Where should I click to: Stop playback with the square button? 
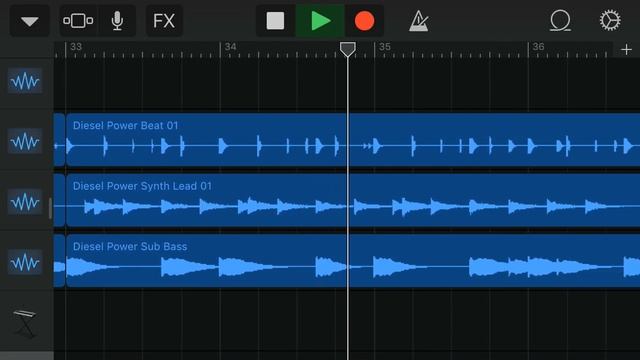click(276, 21)
